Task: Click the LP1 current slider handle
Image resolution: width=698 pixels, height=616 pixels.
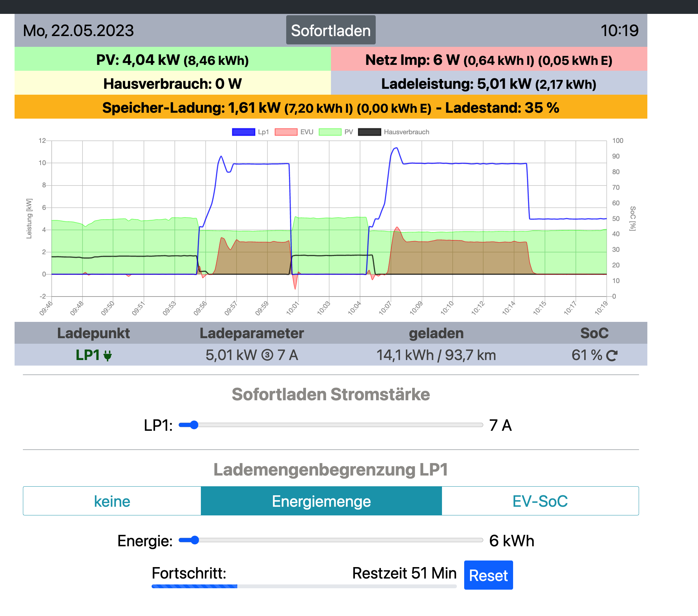Action: click(194, 425)
